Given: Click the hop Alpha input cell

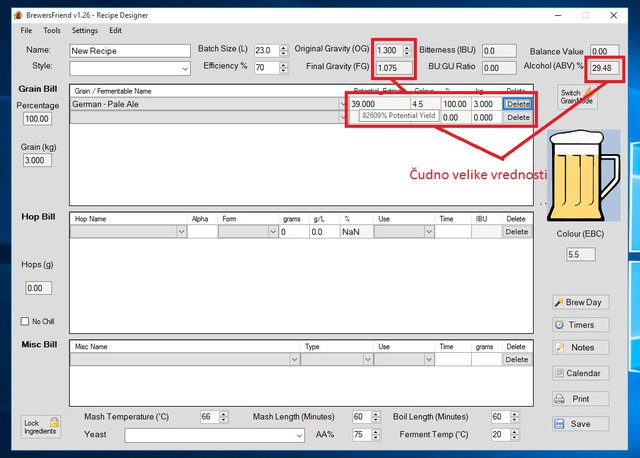Looking at the screenshot, I should point(202,232).
